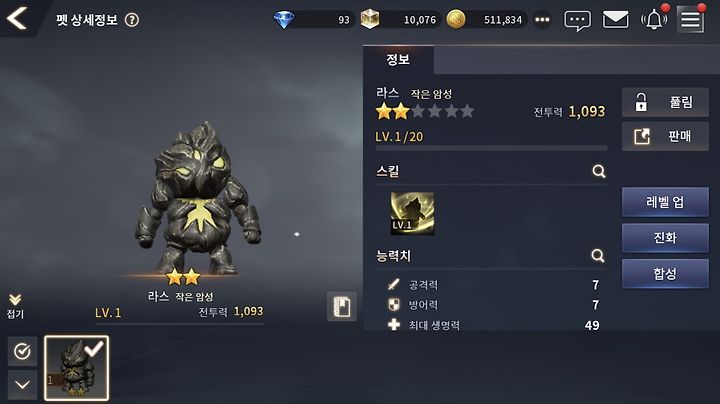Toggle the pet lock 풀림 button
720x404 pixels.
coord(665,102)
